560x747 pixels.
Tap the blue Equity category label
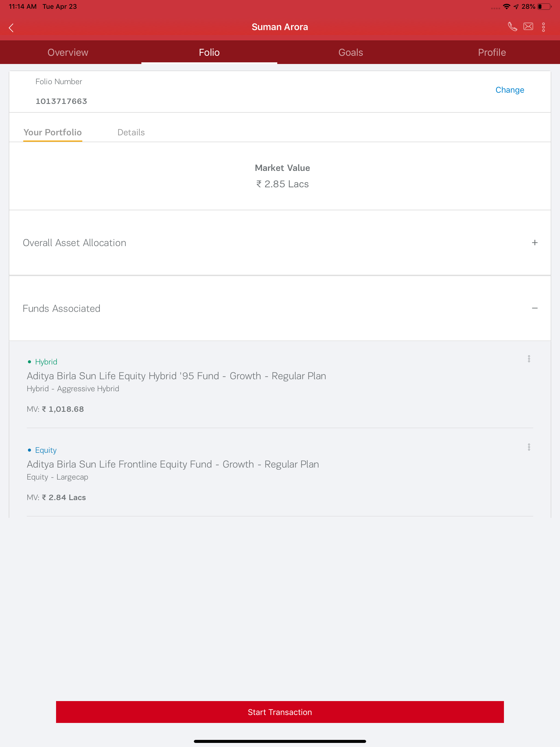tap(46, 450)
